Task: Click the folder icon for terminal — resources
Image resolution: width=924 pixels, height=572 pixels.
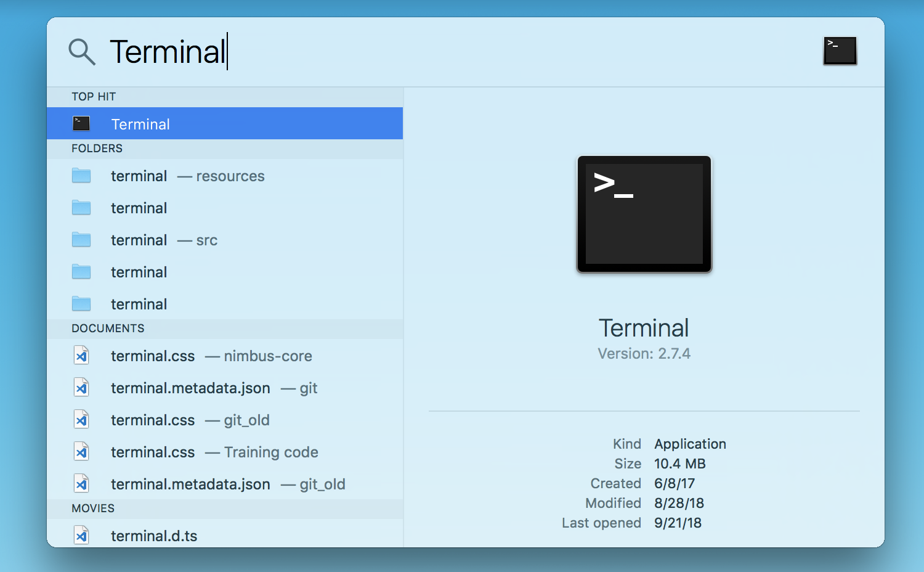Action: pos(81,176)
